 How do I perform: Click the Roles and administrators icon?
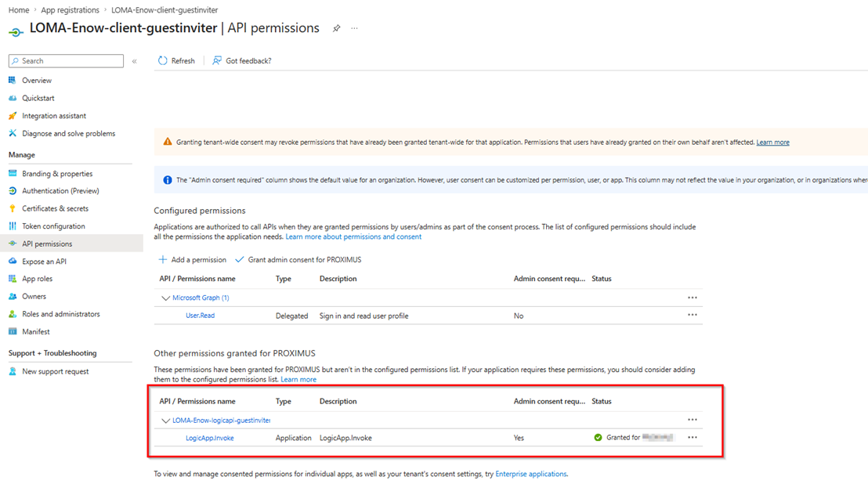click(13, 314)
